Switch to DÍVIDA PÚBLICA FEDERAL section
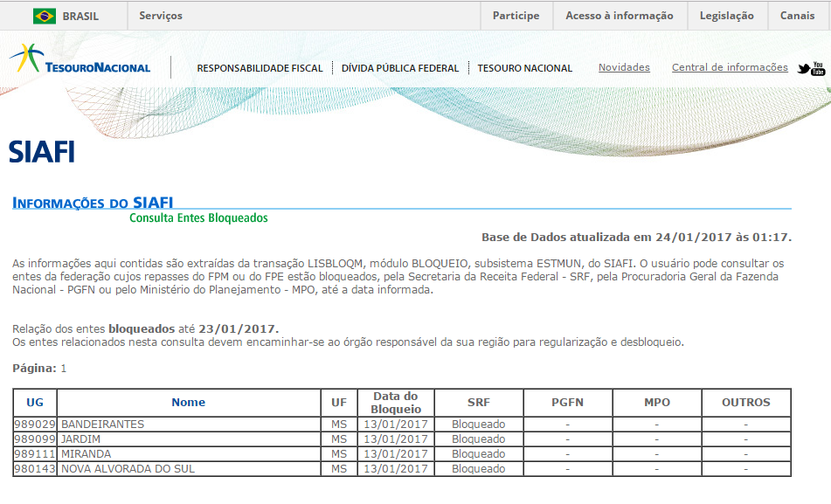 coord(400,67)
